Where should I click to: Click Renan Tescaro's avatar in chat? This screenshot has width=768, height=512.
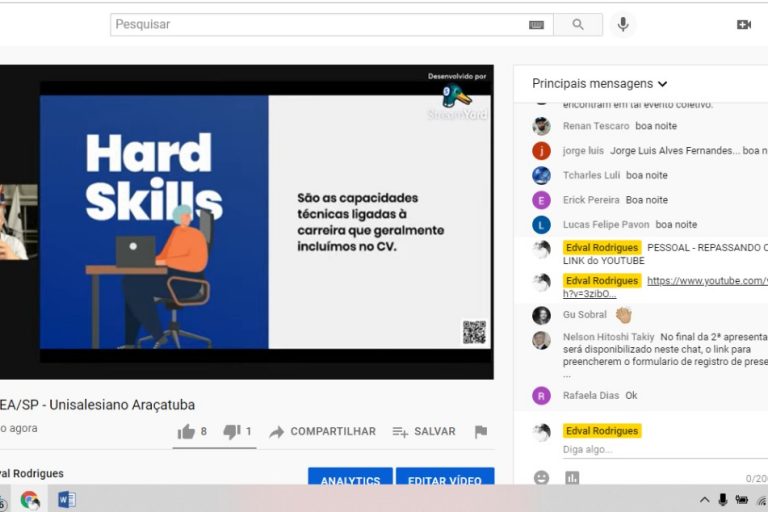tap(541, 126)
